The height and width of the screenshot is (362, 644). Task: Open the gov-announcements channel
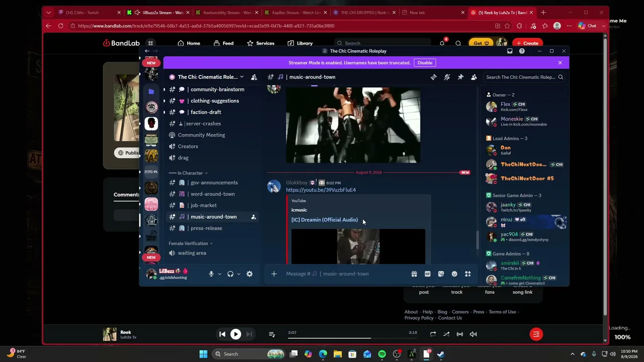point(212,183)
